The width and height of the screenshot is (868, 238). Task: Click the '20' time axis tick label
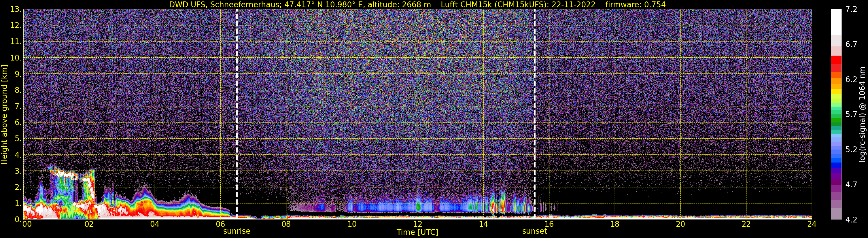click(680, 224)
